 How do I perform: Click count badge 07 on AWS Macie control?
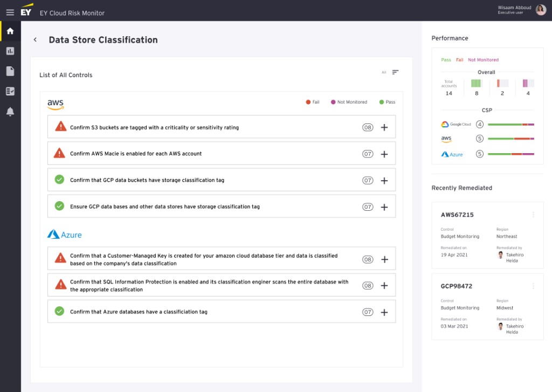pos(368,154)
